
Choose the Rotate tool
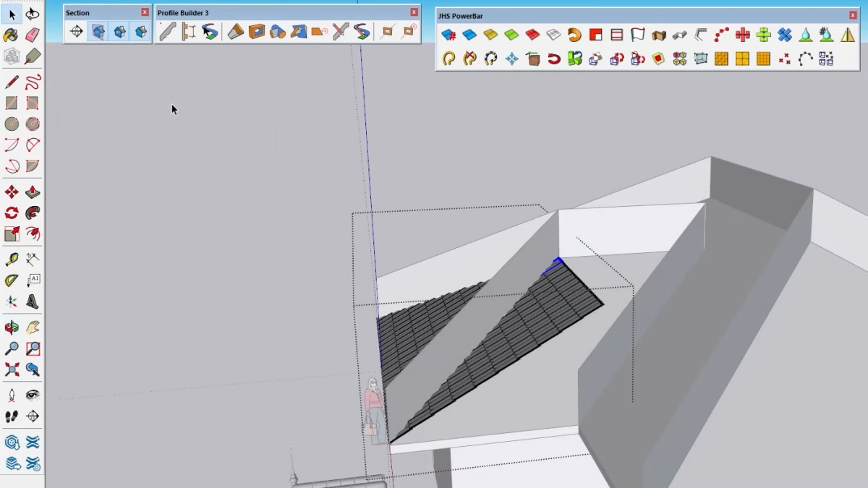[12, 213]
